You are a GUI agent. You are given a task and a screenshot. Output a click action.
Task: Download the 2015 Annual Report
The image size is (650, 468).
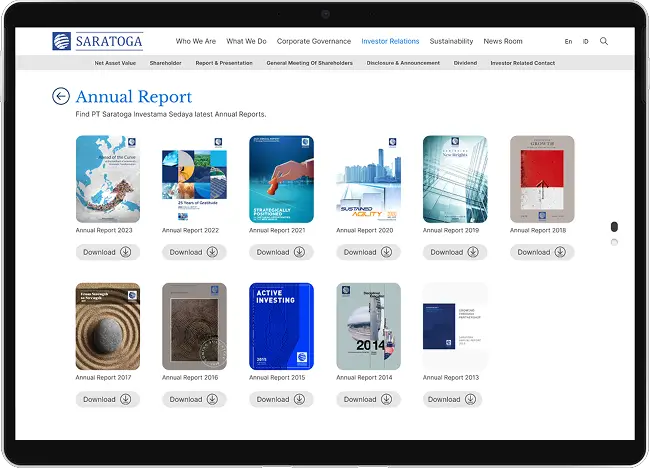[281, 399]
